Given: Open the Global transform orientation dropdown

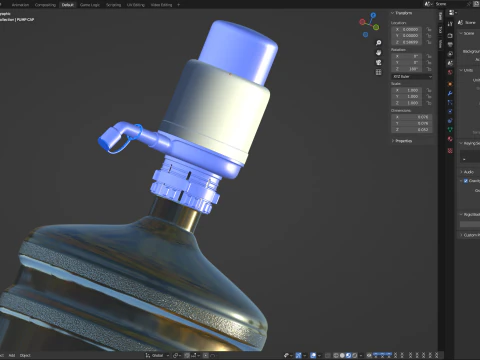Looking at the screenshot, I should [x=157, y=355].
